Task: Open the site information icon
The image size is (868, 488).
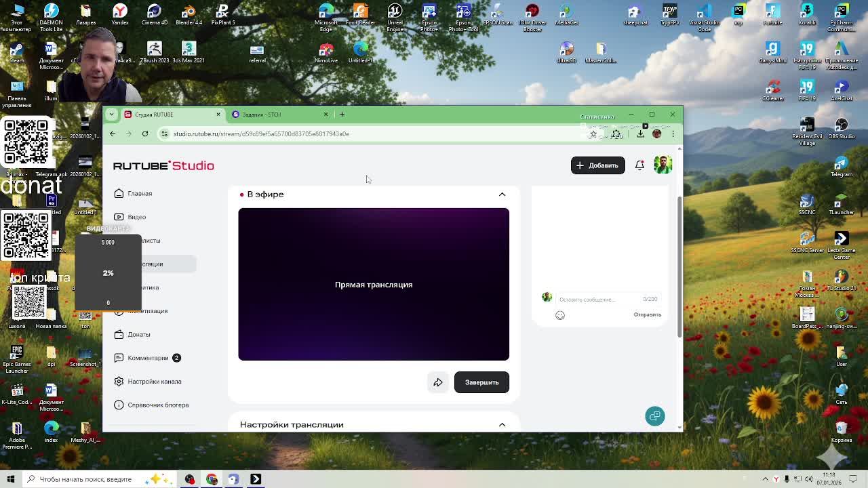Action: pyautogui.click(x=164, y=134)
